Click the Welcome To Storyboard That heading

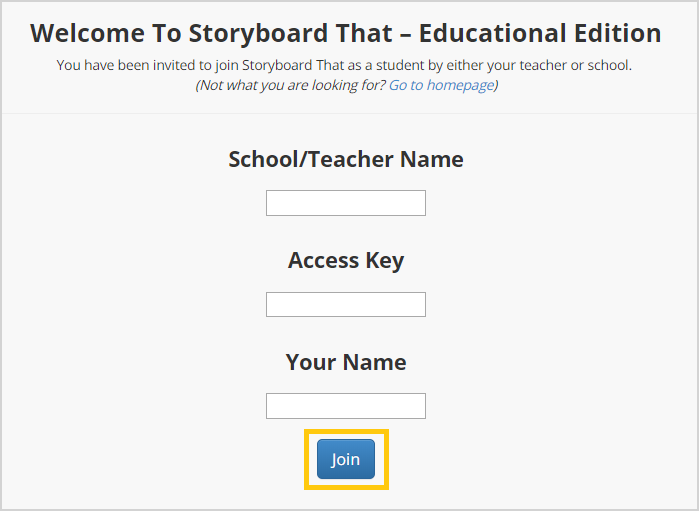point(346,33)
